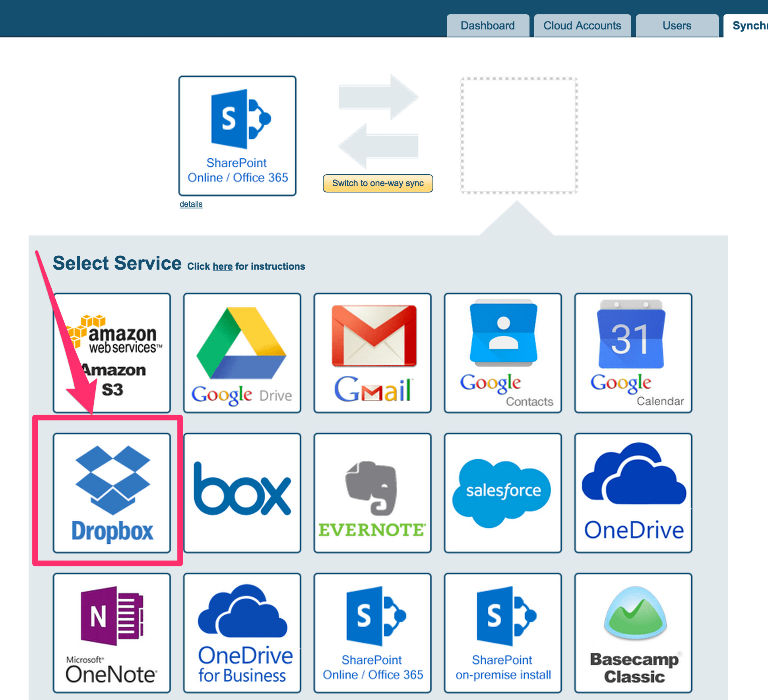Click the empty dashed destination box
Screen dimensions: 768x700
pos(519,136)
